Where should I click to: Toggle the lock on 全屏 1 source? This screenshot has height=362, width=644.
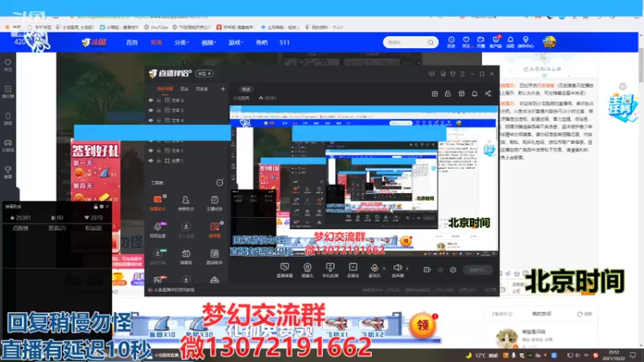159,161
